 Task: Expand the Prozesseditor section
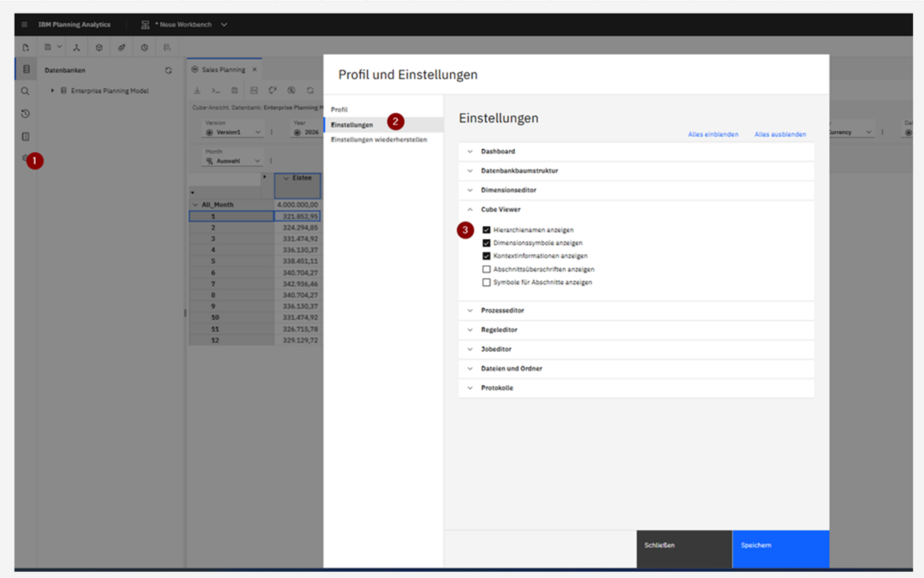click(x=637, y=310)
